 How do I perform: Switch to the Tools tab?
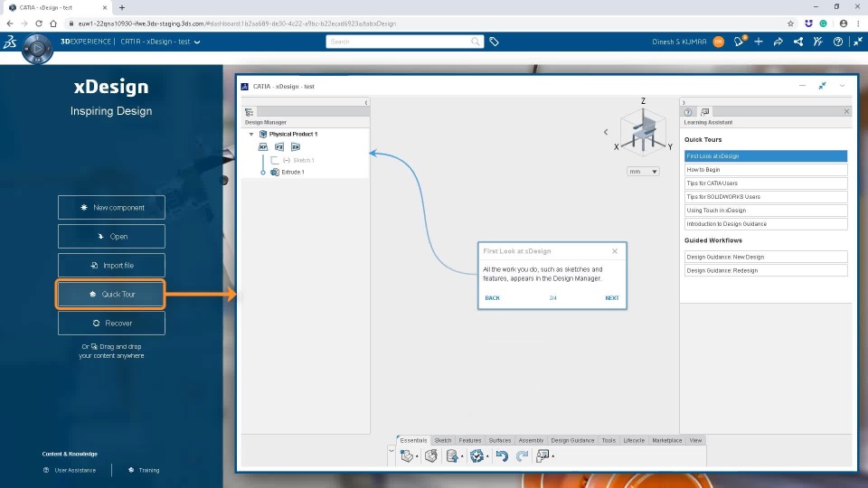point(609,440)
